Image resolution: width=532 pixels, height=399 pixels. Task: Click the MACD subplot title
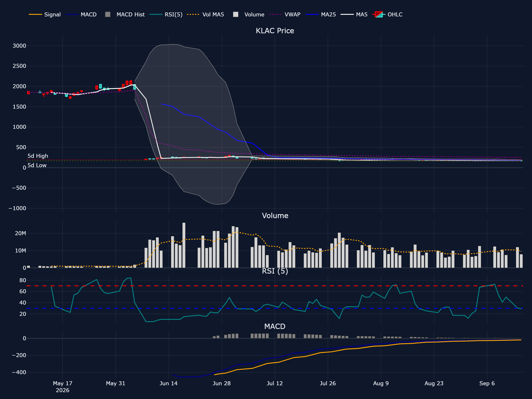275,326
